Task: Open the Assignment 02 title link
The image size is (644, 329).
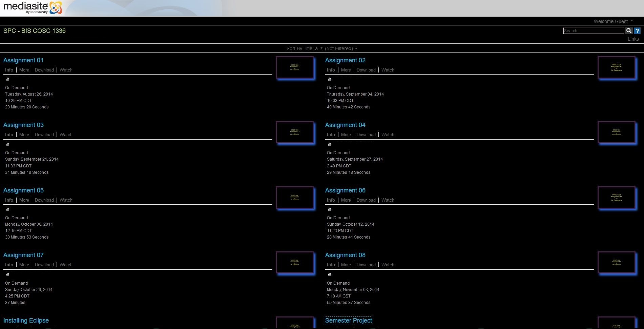Action: click(345, 60)
